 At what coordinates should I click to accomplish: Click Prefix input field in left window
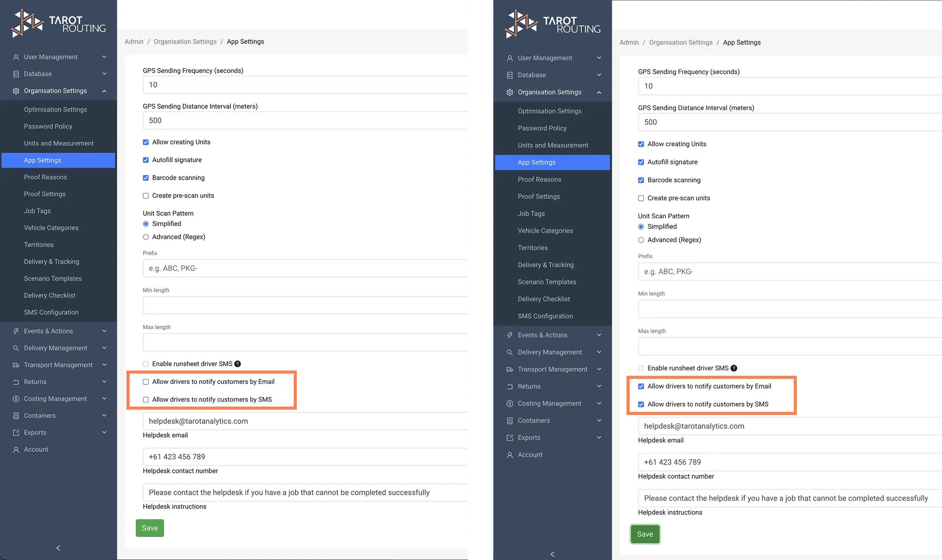tap(305, 268)
